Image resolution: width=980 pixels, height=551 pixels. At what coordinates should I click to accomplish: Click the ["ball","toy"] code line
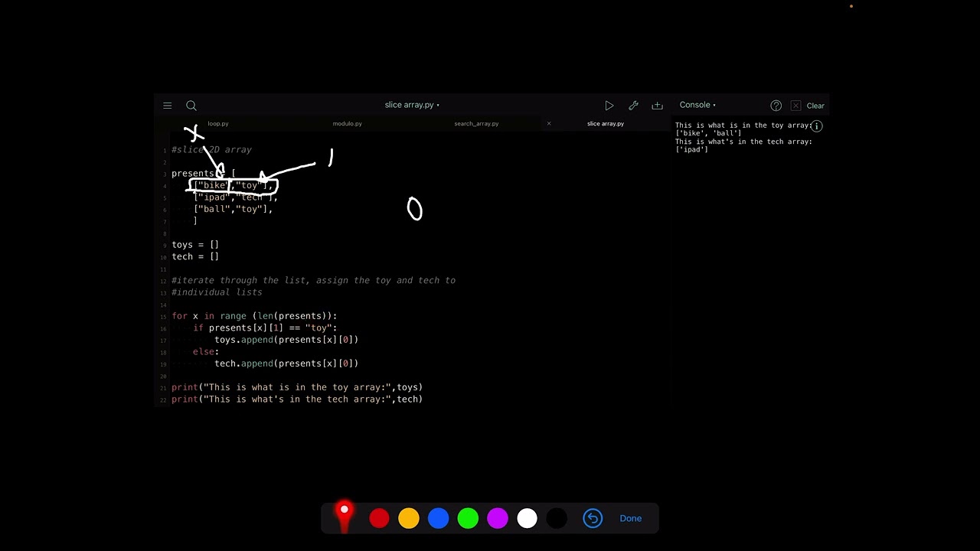point(233,209)
